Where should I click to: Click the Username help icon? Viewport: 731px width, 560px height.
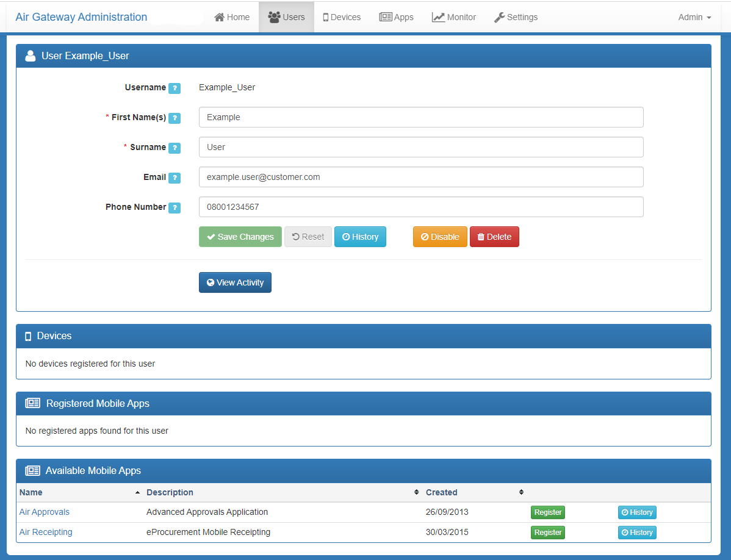coord(175,88)
